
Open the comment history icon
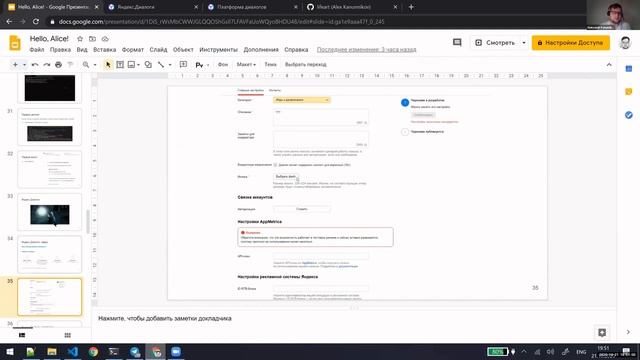click(457, 42)
